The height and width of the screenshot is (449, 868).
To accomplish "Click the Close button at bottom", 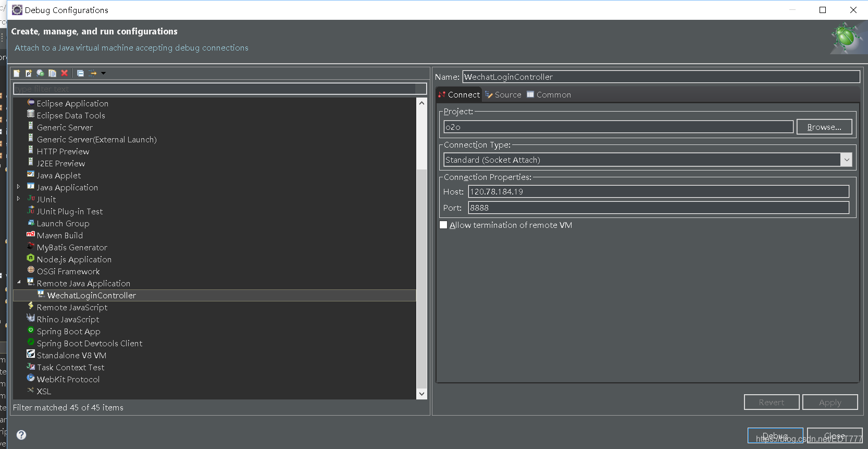I will [x=835, y=435].
